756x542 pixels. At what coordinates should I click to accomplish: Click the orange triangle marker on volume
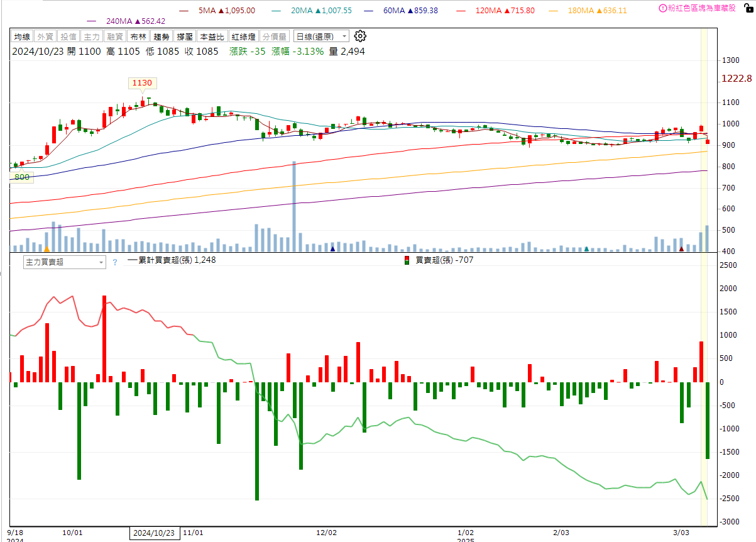coord(47,249)
